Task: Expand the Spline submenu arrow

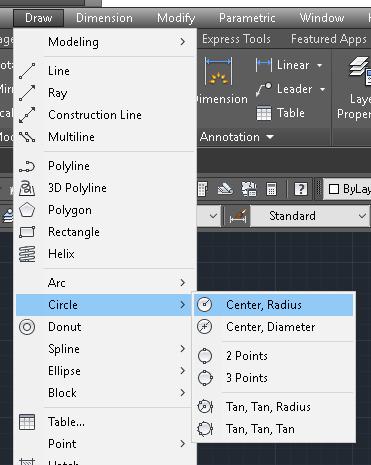Action: 183,349
